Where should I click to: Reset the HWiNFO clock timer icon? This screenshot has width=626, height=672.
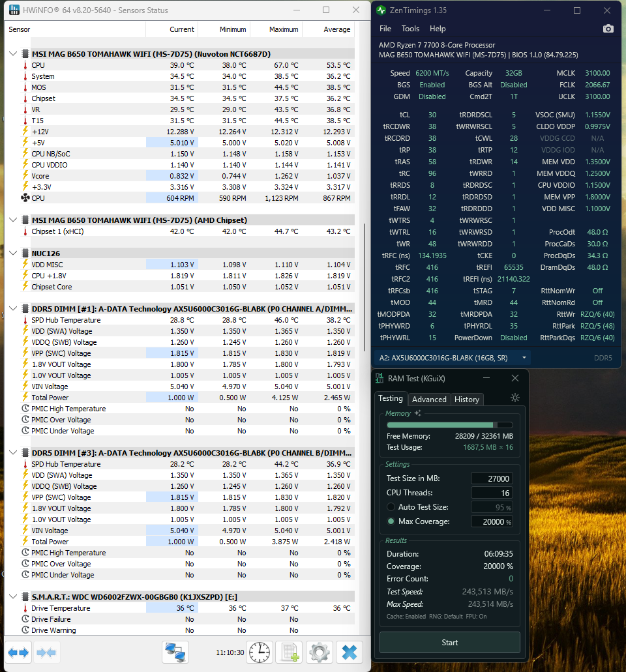pos(260,652)
